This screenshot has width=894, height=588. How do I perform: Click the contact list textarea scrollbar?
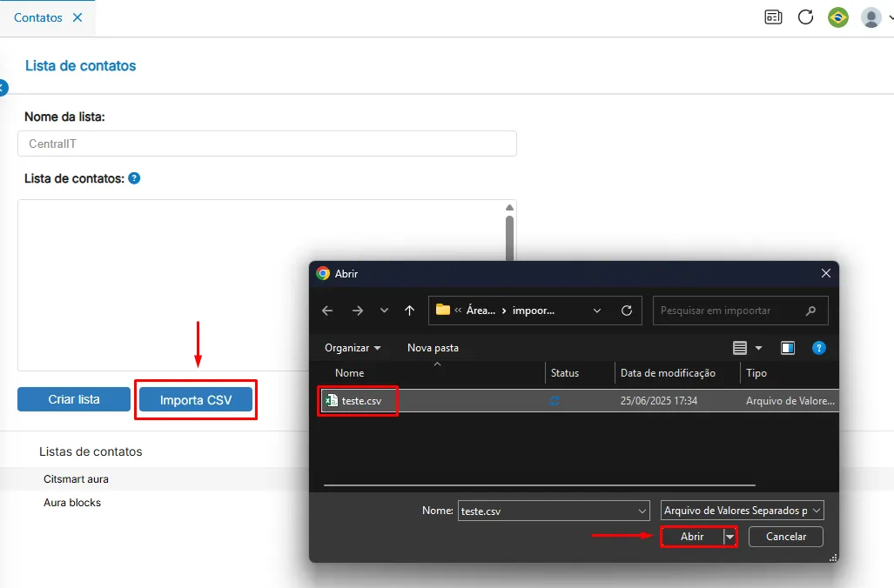pos(510,237)
